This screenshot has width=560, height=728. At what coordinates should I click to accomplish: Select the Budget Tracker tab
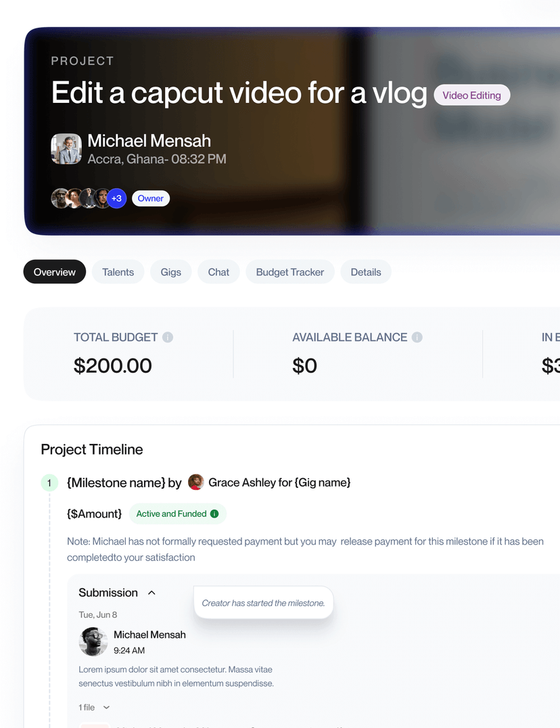[x=290, y=272]
